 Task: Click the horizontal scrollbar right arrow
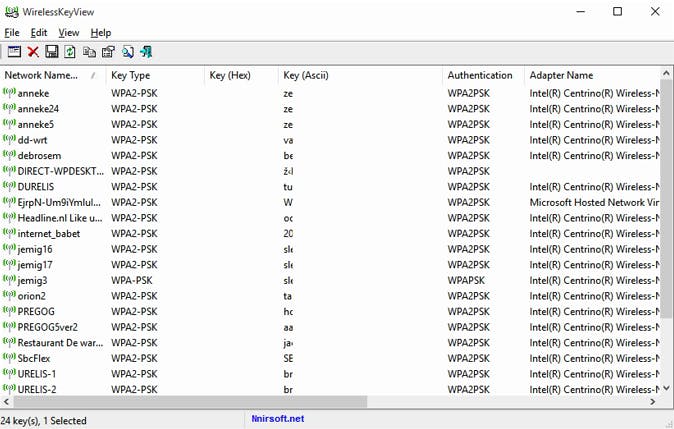pos(653,401)
